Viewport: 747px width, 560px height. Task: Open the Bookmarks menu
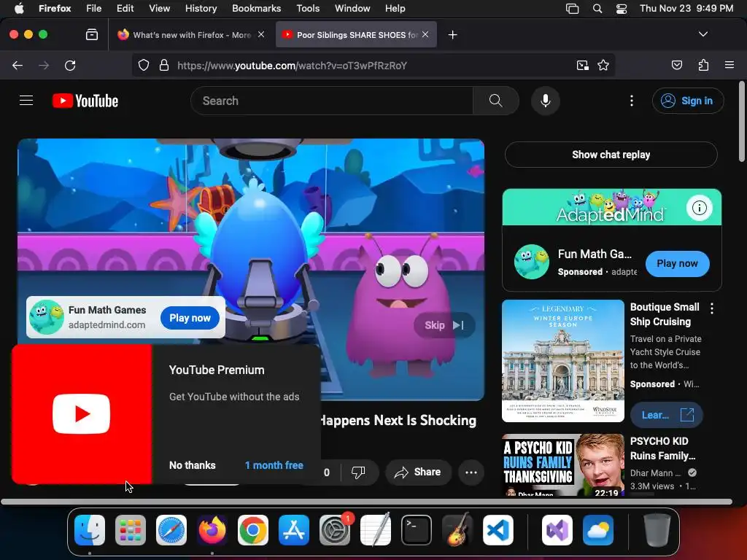[256, 8]
